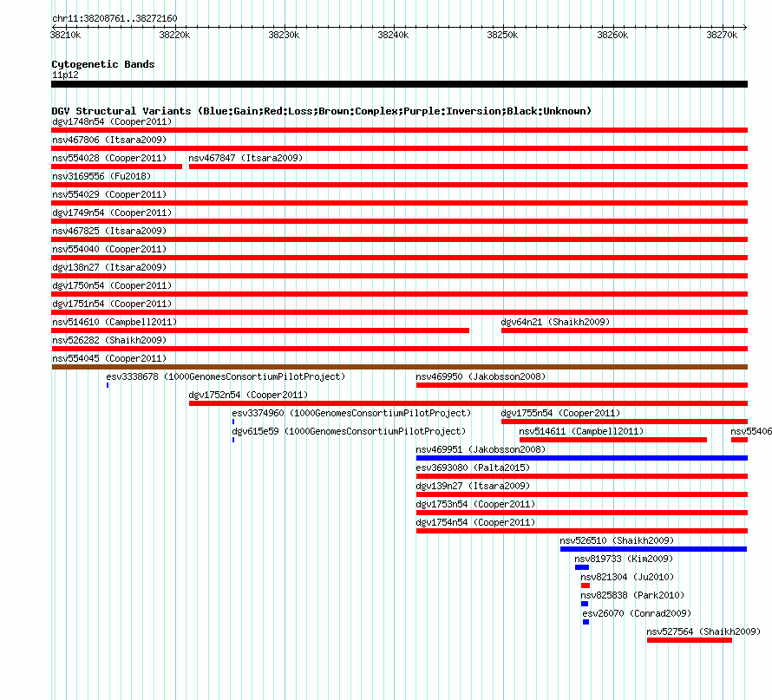Click nsv526510 (Shaikh2009) label
772x700 pixels.
click(617, 540)
